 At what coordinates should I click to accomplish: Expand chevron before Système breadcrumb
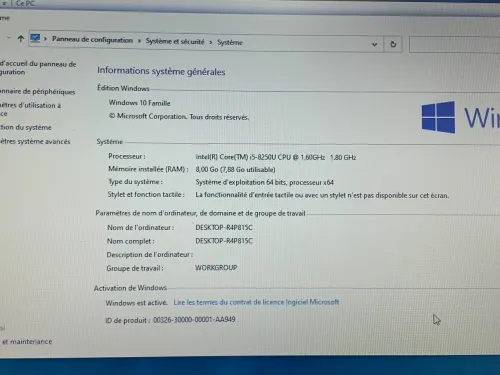pyautogui.click(x=211, y=42)
